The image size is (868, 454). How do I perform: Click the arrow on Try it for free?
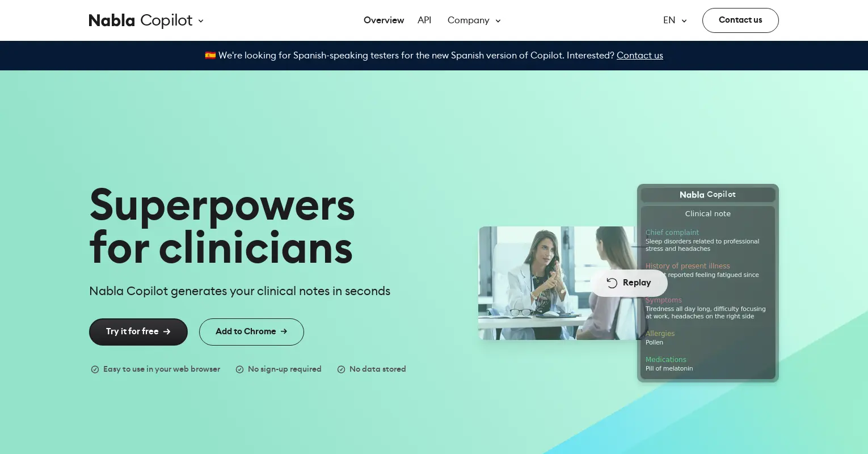(x=167, y=332)
